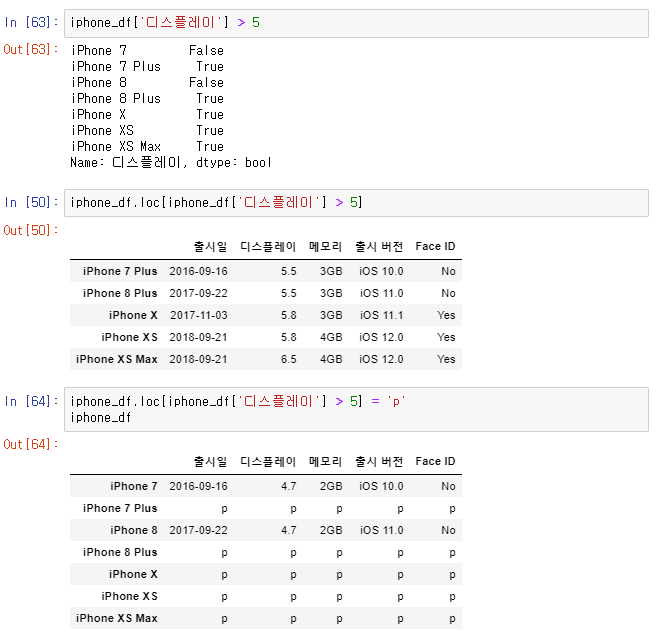The image size is (660, 639).
Task: Click the In [63] prompt label
Action: (x=31, y=22)
